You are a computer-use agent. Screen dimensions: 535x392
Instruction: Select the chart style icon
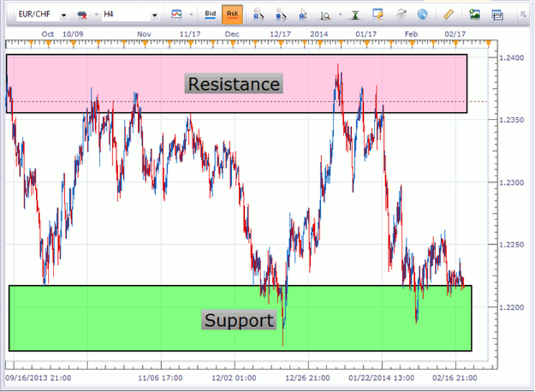click(176, 14)
